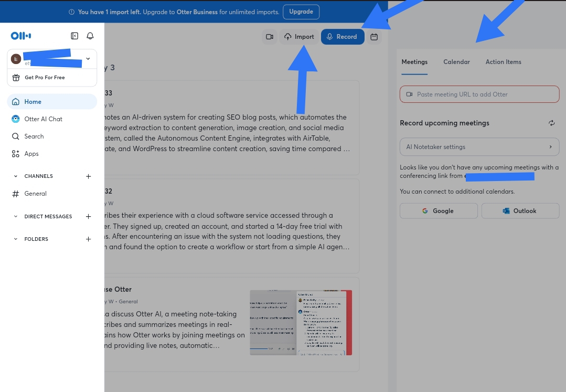Click Get Pro For Free
Screen dimensions: 566x392
pyautogui.click(x=52, y=78)
